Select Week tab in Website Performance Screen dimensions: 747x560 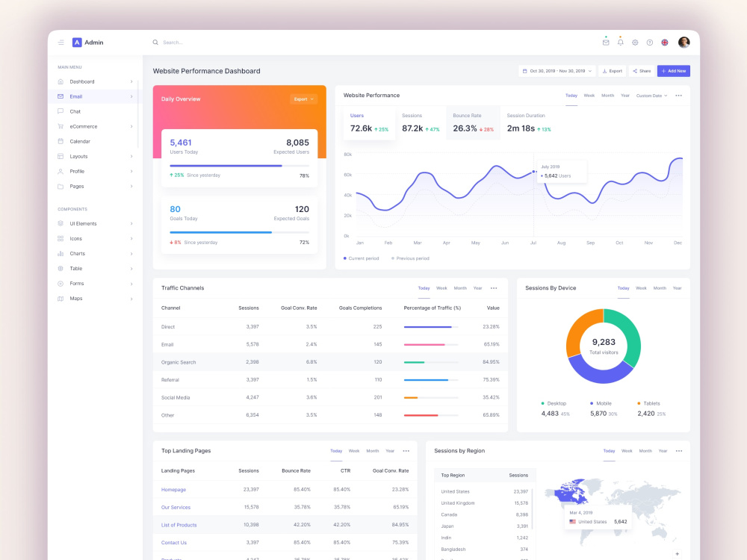pos(589,96)
